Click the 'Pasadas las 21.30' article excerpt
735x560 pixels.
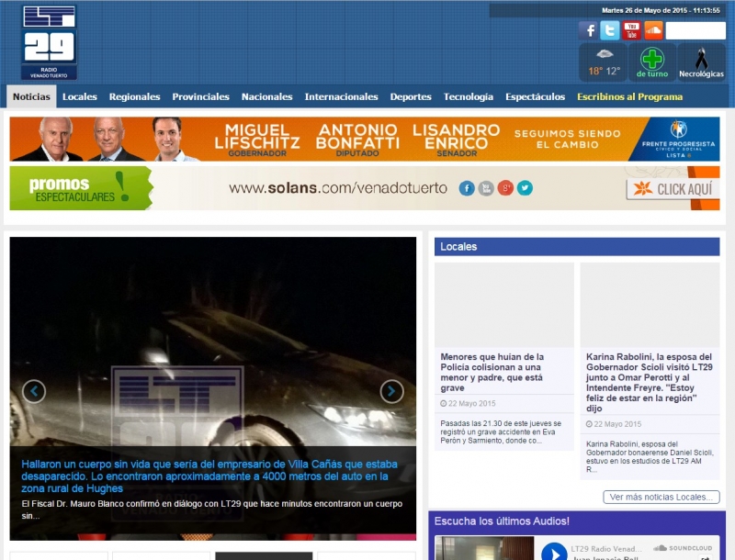tap(501, 431)
